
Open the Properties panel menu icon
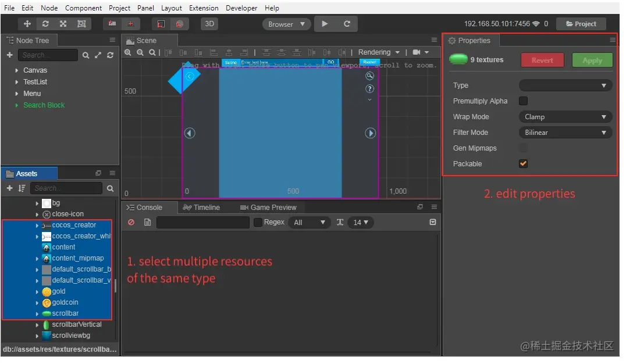[x=613, y=40]
